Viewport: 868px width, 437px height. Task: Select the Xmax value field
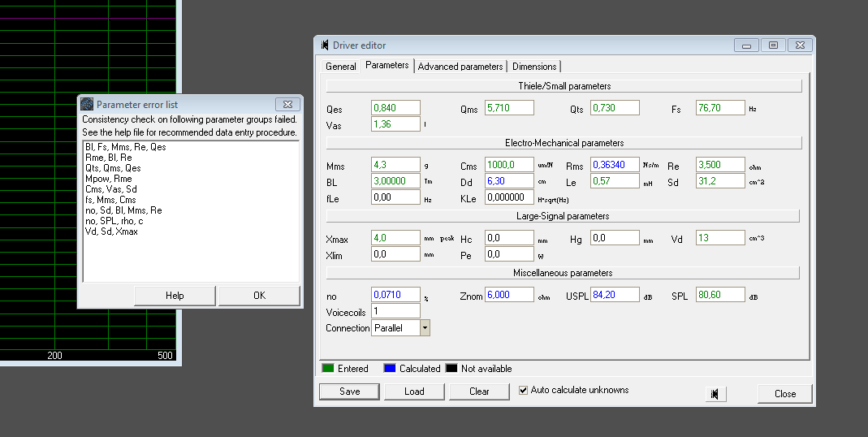395,238
